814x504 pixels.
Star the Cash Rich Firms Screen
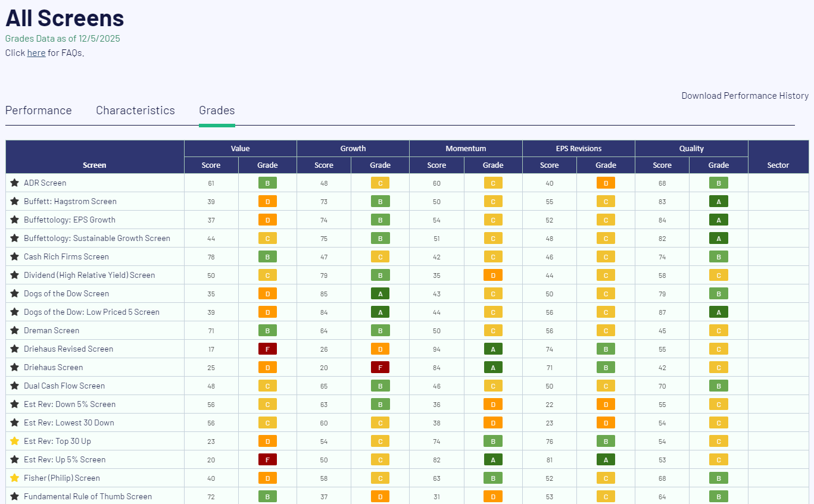click(x=15, y=256)
